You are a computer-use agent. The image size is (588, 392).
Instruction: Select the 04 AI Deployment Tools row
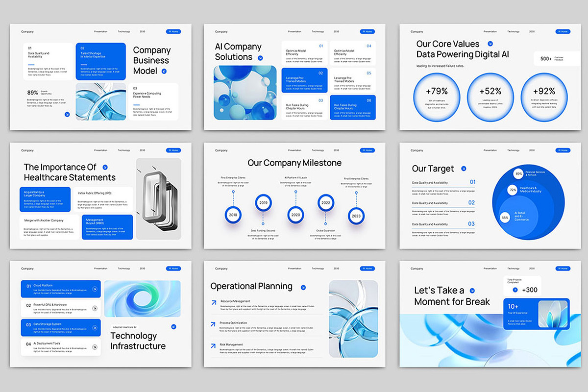click(x=61, y=347)
